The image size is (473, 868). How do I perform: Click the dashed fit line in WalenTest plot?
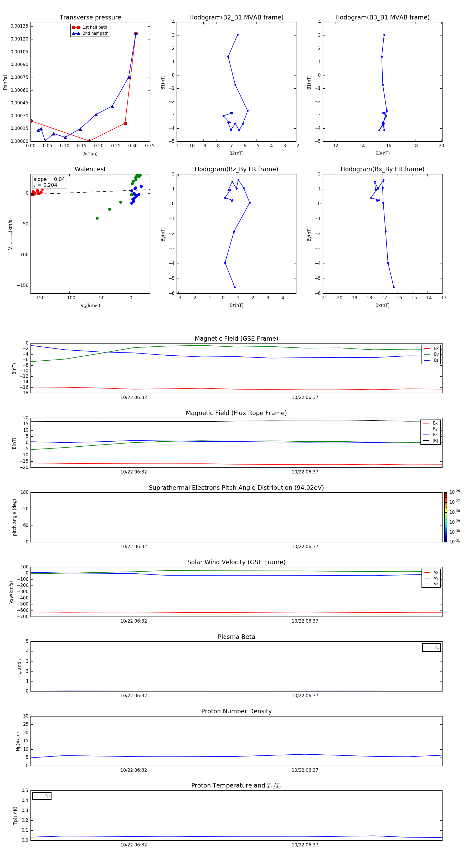tap(90, 192)
